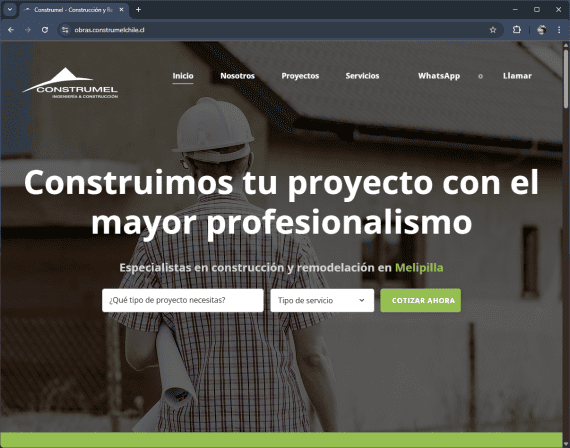Open the Chrome three-dot menu

pyautogui.click(x=559, y=30)
